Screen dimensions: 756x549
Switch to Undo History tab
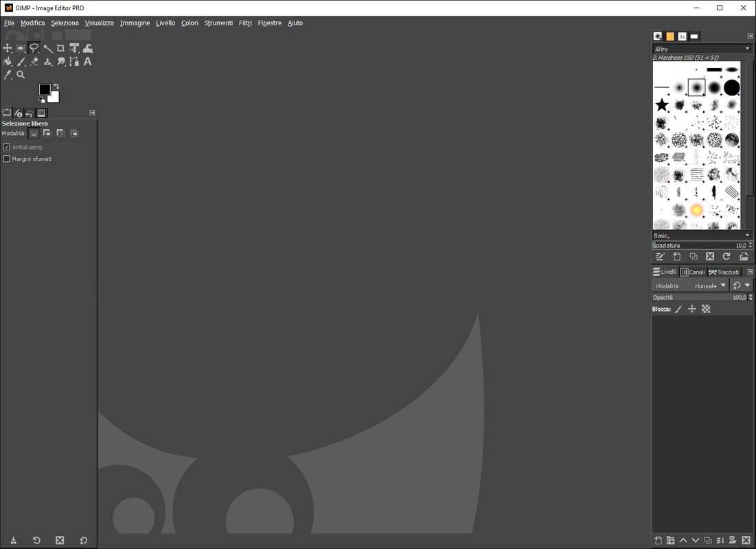click(29, 113)
